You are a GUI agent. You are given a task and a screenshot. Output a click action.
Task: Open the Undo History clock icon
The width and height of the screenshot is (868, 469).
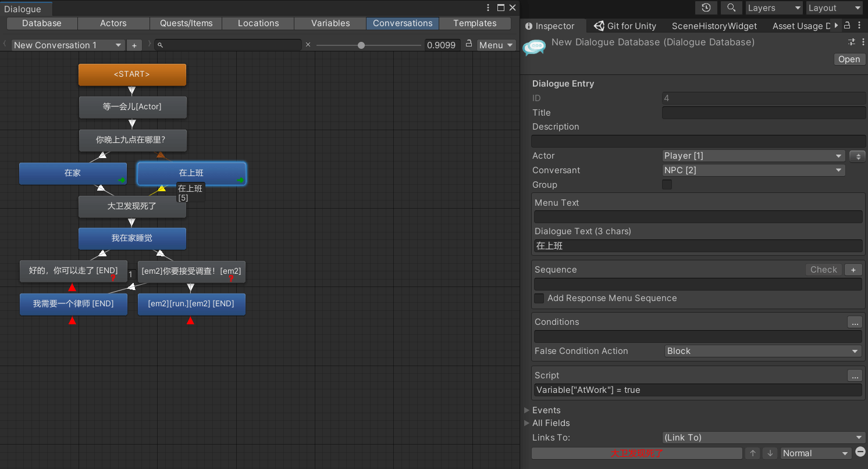pos(706,8)
